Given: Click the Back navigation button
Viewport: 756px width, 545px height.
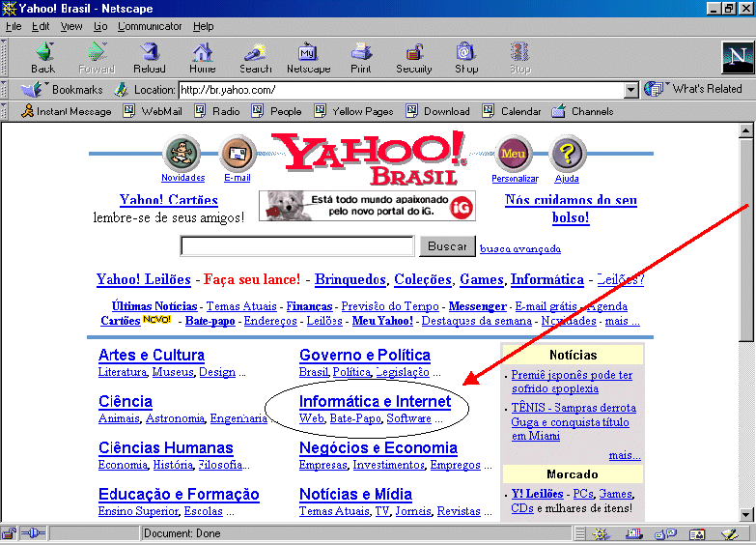Looking at the screenshot, I should tap(42, 57).
